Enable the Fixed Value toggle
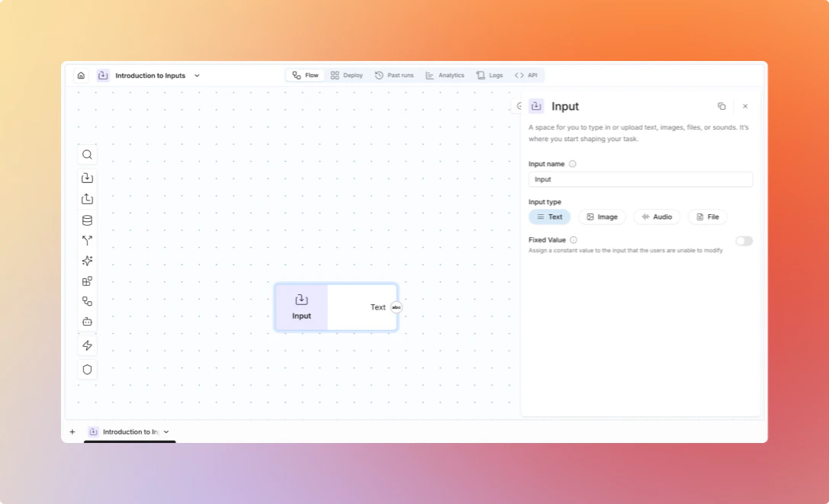The image size is (829, 504). coord(744,241)
